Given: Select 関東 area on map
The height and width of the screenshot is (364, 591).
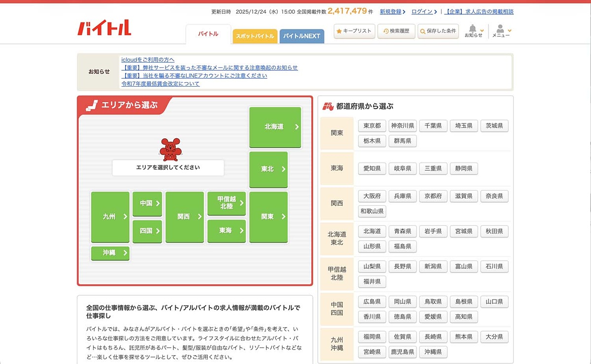Looking at the screenshot, I should [268, 217].
